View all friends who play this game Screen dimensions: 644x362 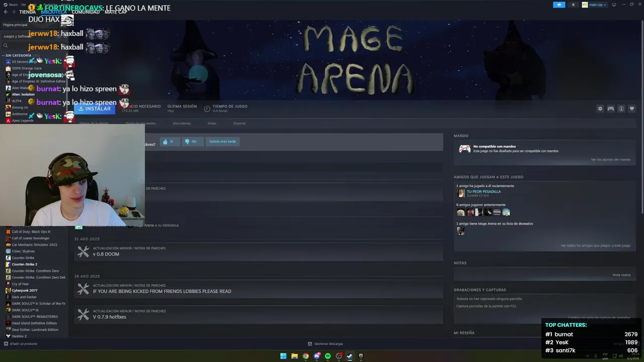(595, 245)
